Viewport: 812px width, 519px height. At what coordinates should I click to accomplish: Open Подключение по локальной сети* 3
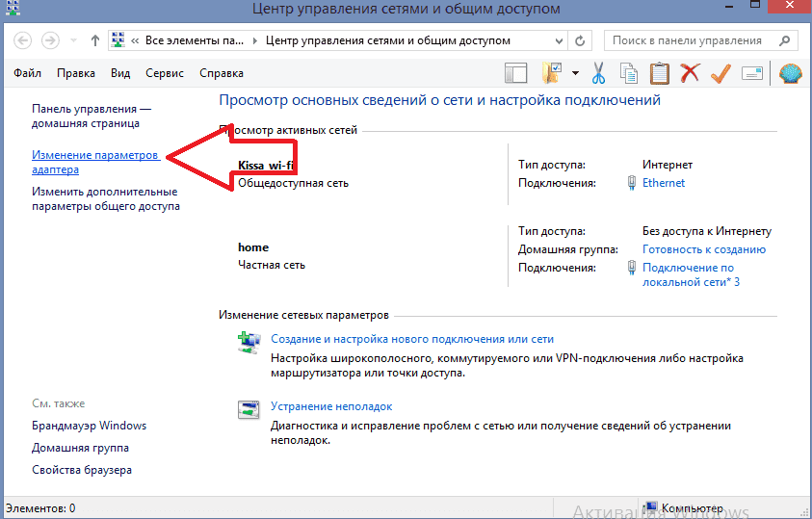point(691,274)
